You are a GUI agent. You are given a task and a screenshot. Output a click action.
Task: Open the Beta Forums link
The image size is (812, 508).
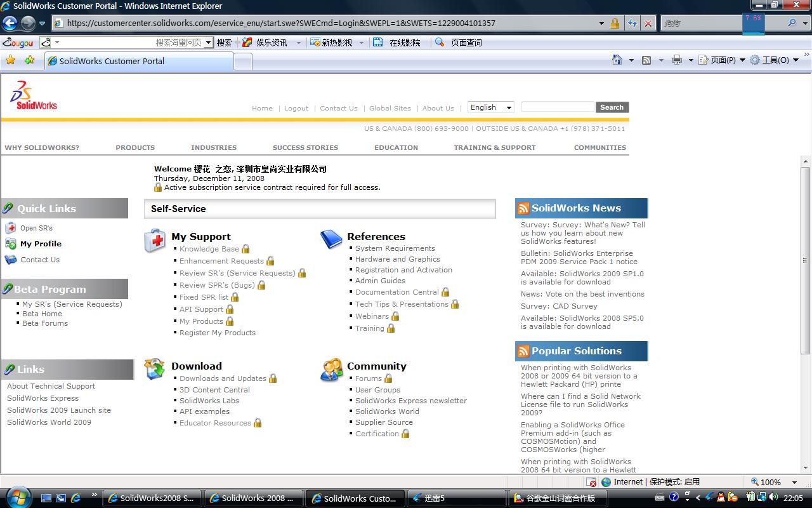[45, 323]
